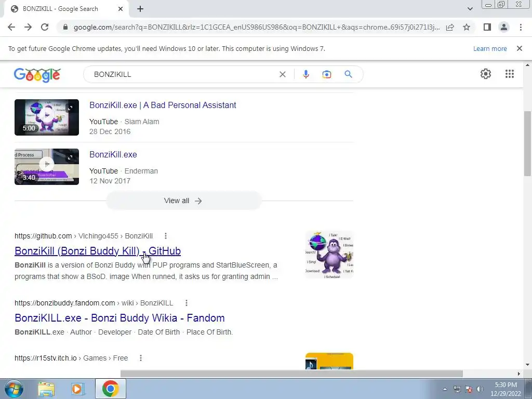Viewport: 532px width, 399px height.
Task: Click the Learn more link
Action: pos(490,48)
